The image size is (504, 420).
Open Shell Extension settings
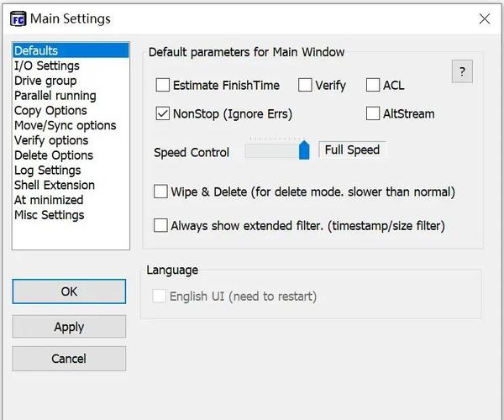pyautogui.click(x=55, y=185)
